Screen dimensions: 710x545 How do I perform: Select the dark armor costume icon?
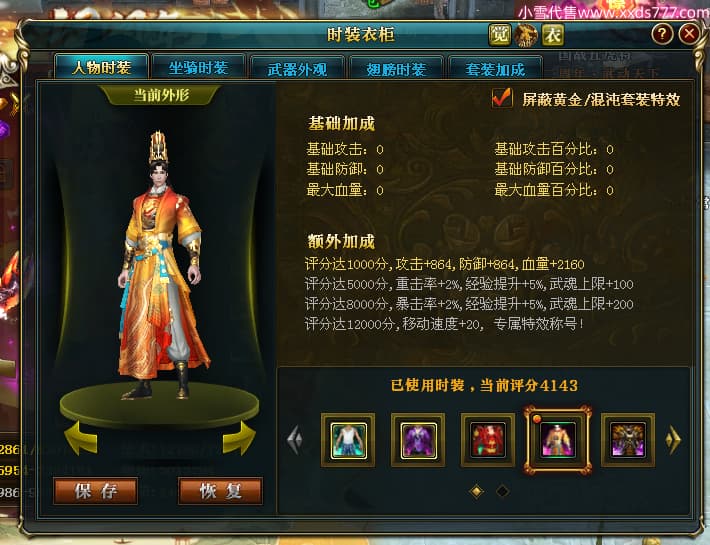(628, 440)
